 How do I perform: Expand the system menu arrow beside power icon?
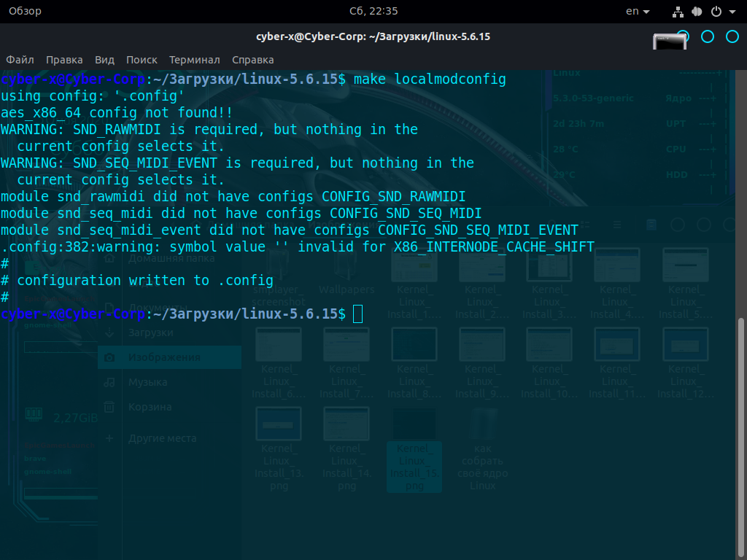tap(732, 12)
